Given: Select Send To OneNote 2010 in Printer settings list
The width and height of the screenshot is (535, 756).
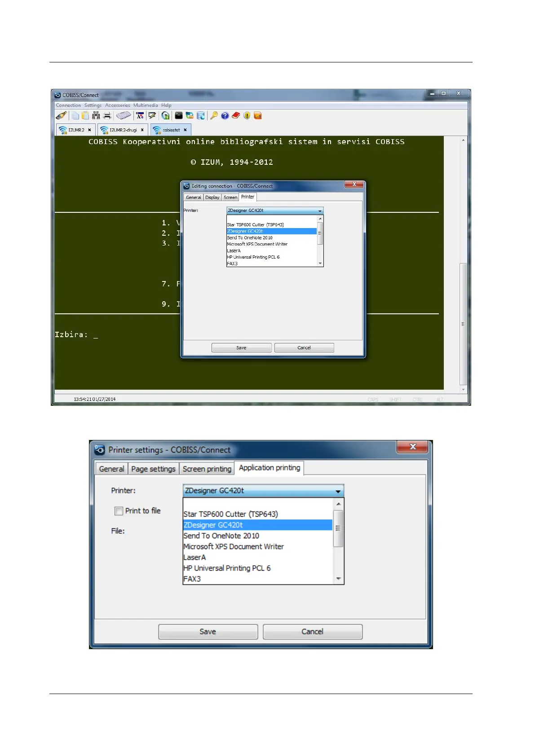Looking at the screenshot, I should [x=257, y=536].
